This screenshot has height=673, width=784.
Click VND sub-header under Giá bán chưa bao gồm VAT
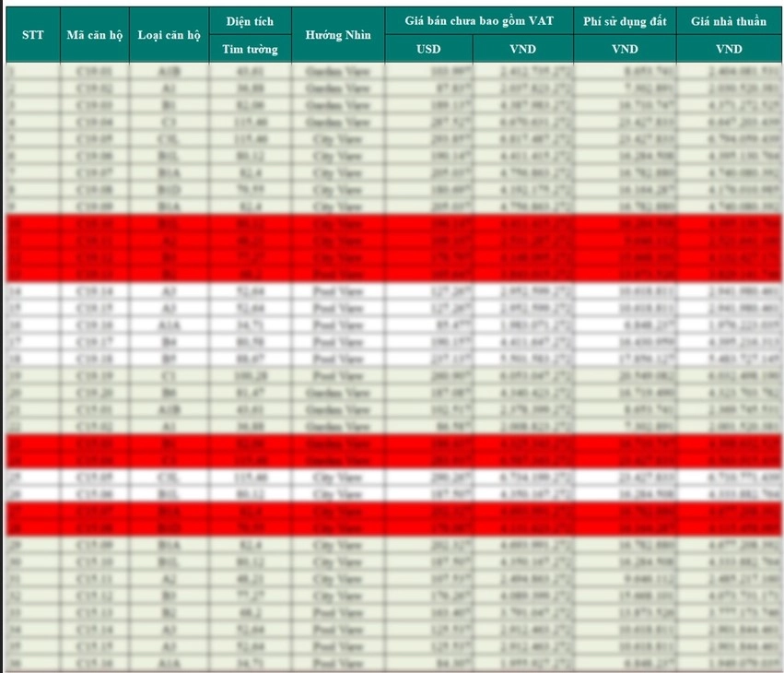(x=522, y=49)
